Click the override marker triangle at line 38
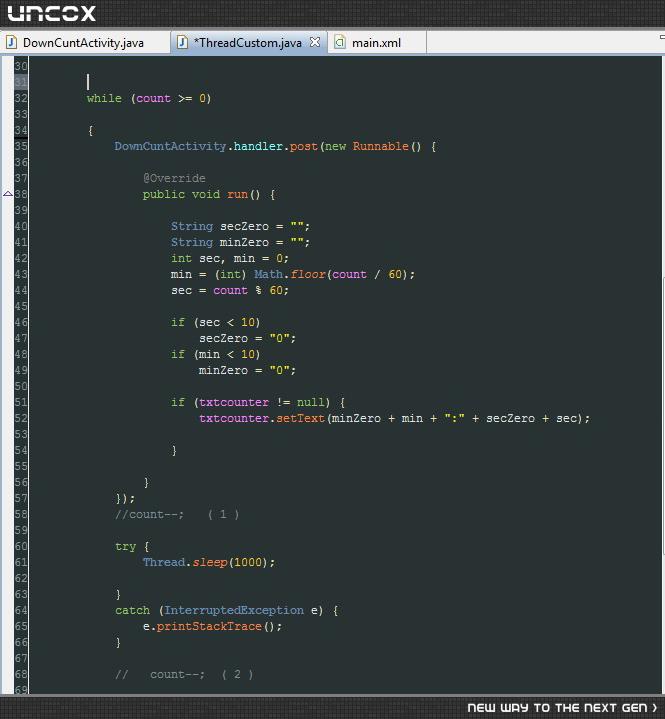 tap(7, 194)
